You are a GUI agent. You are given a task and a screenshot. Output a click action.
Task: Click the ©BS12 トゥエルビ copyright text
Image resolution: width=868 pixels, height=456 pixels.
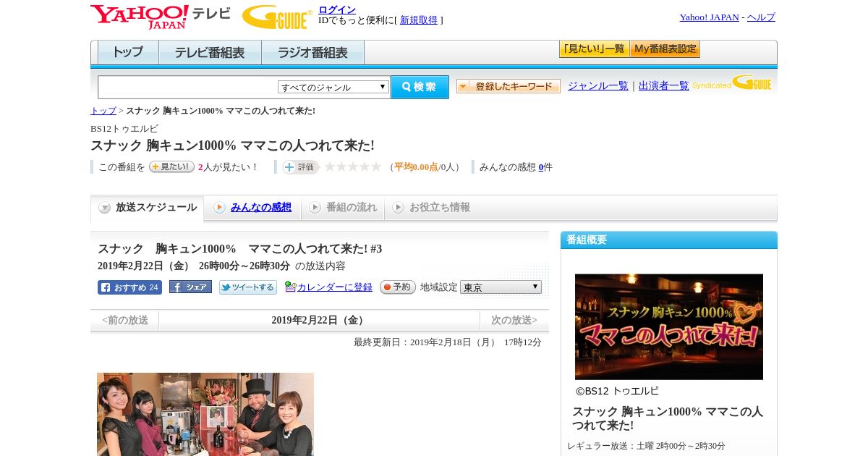click(x=618, y=391)
